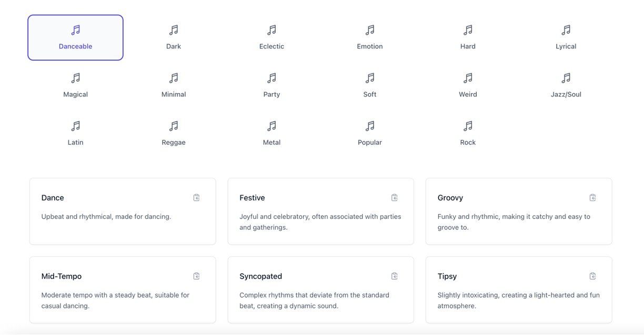Select the Danceable category
The height and width of the screenshot is (335, 644).
click(x=75, y=37)
